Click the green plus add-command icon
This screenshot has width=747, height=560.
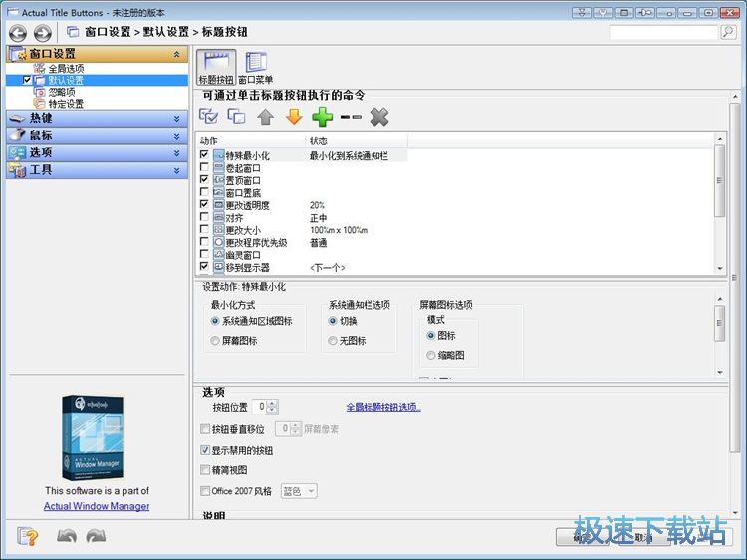coord(322,117)
